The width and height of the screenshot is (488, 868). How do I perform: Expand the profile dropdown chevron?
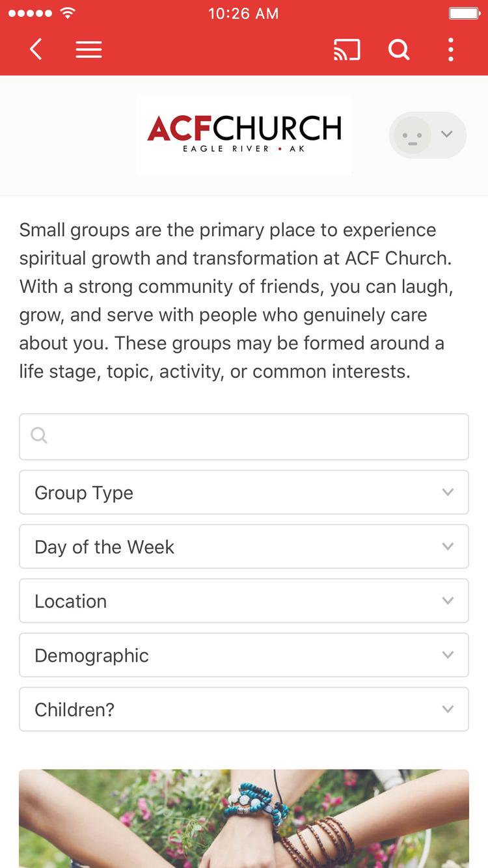446,135
